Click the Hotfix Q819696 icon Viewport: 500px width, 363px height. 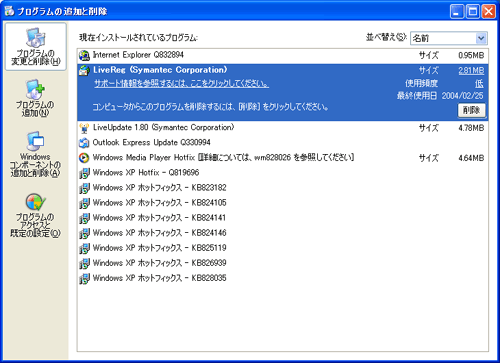[84, 173]
